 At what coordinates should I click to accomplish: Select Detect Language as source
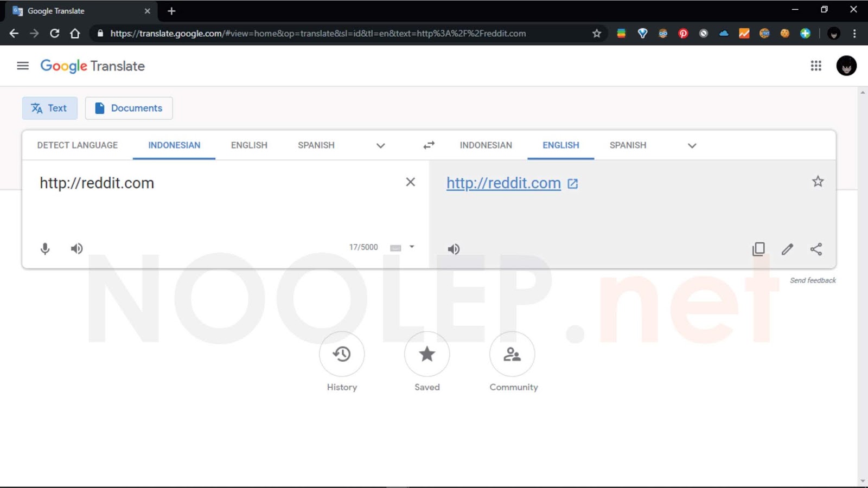coord(78,145)
